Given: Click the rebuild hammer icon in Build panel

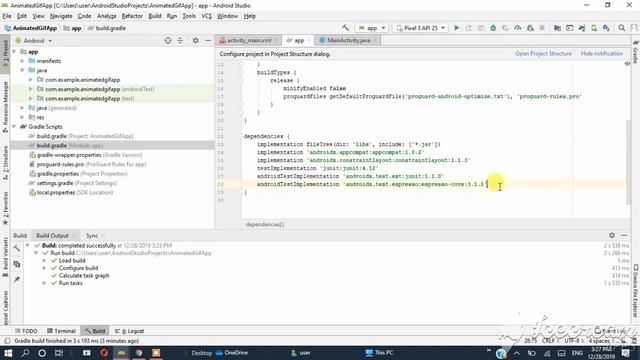Looking at the screenshot, I should coord(17,249).
